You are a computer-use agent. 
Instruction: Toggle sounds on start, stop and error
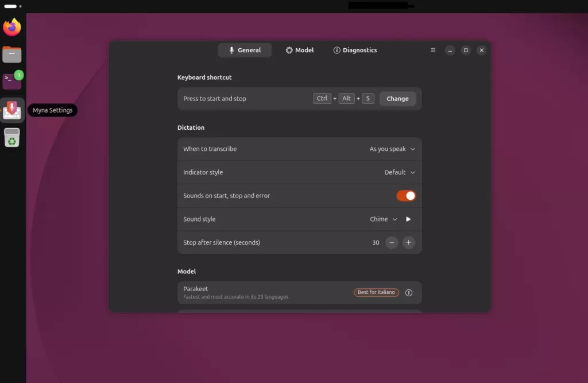click(x=406, y=196)
